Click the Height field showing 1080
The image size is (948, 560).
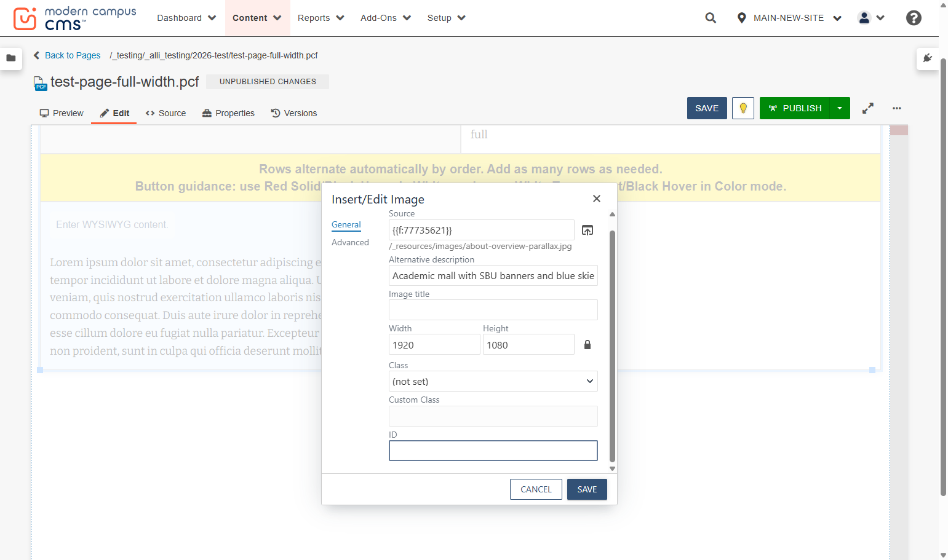coord(528,344)
